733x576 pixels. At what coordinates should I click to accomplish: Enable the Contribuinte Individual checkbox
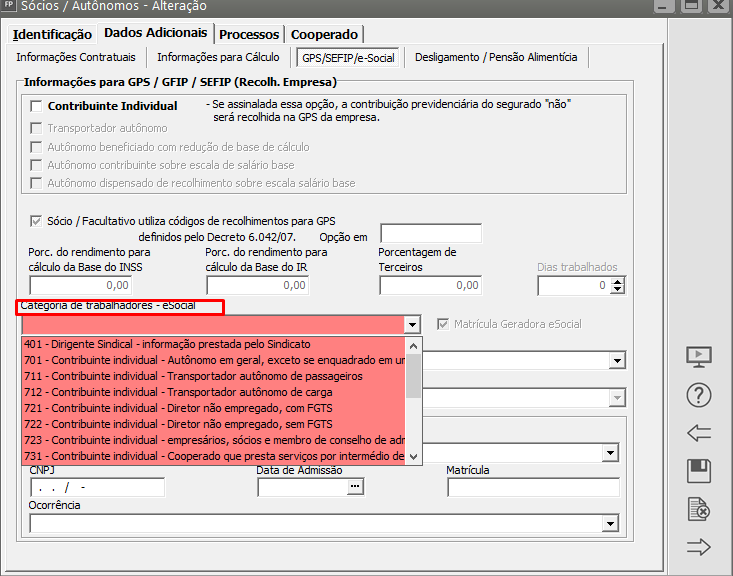[37, 106]
